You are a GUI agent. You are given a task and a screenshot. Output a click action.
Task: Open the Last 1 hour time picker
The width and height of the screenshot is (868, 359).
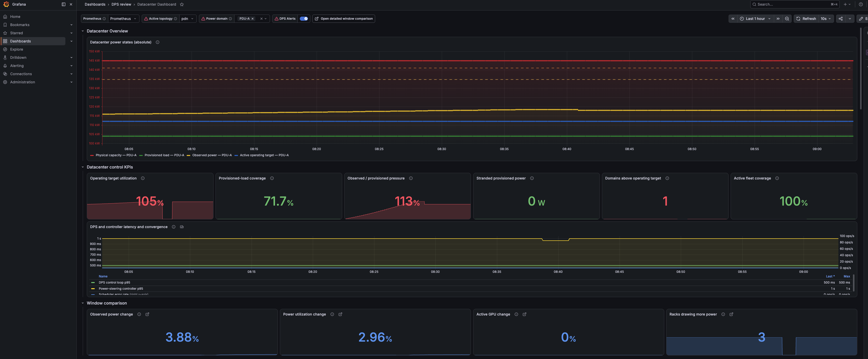point(755,19)
